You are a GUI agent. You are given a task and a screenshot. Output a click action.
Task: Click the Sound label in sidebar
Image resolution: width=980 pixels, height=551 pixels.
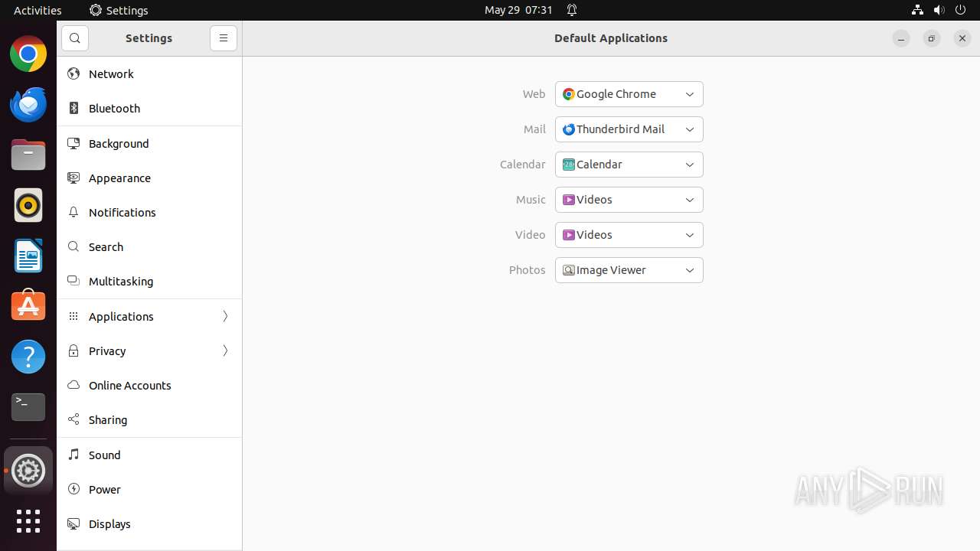pos(105,455)
